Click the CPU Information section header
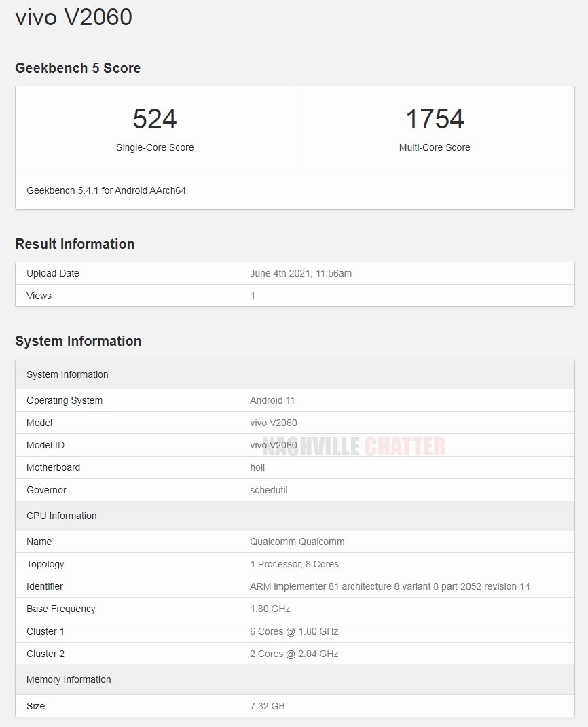 point(61,516)
